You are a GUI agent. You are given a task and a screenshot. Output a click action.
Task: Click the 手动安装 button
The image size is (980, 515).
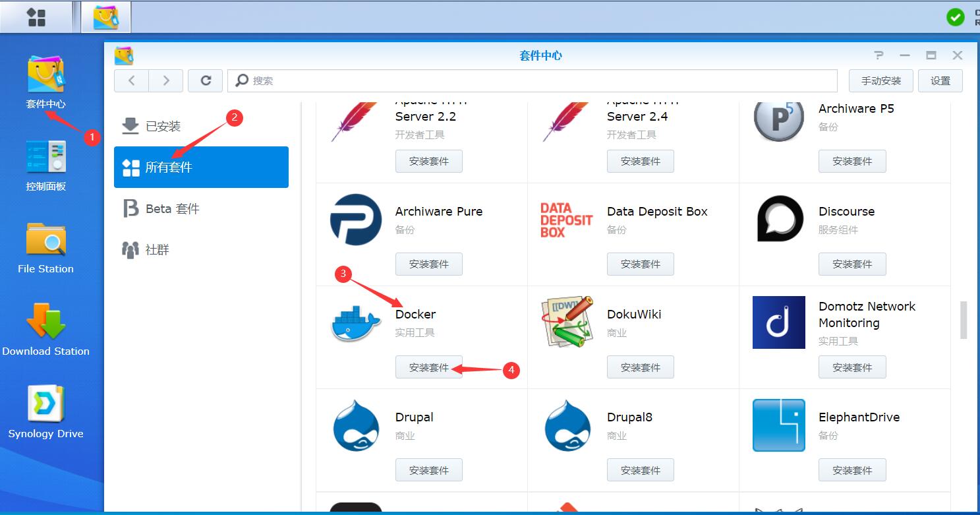[880, 80]
